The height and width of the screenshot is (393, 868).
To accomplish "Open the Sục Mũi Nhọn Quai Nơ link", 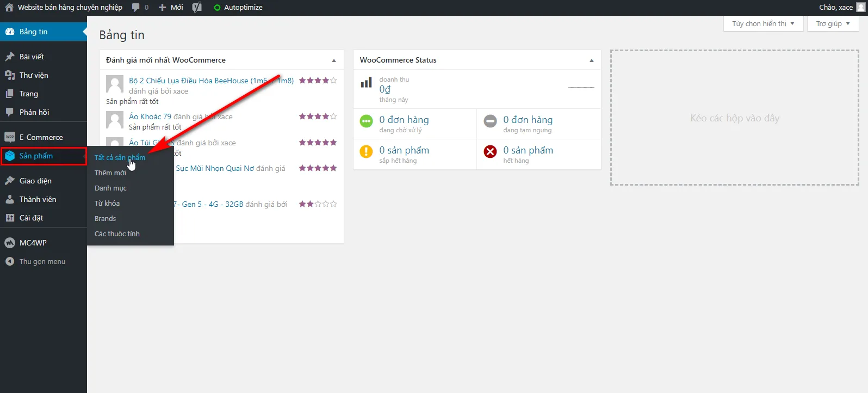I will (x=215, y=168).
